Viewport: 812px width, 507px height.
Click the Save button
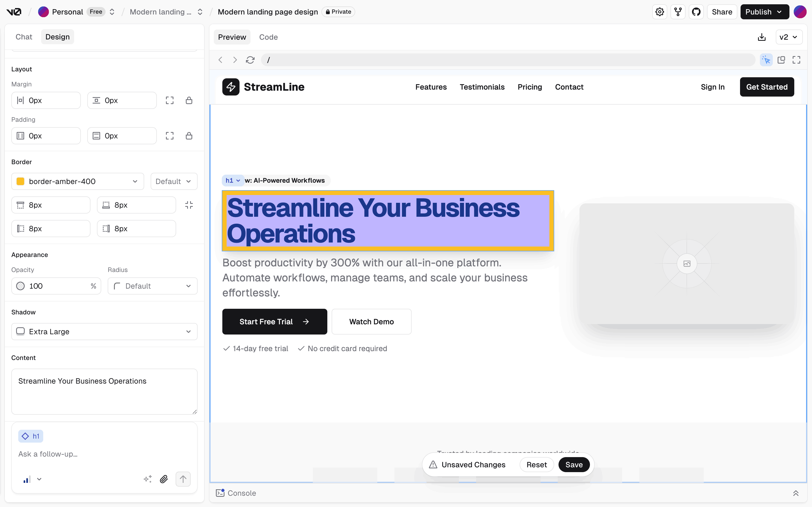(x=574, y=465)
